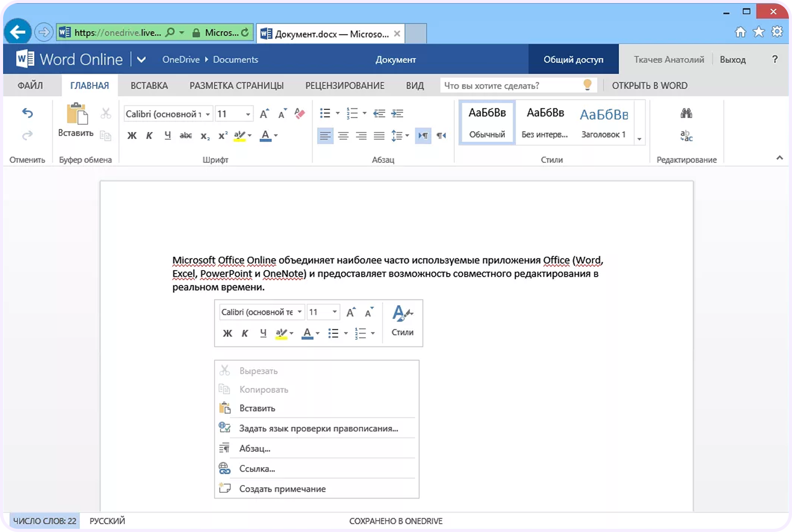The height and width of the screenshot is (532, 792).
Task: Open browser favorites with the star icon
Action: pyautogui.click(x=758, y=32)
